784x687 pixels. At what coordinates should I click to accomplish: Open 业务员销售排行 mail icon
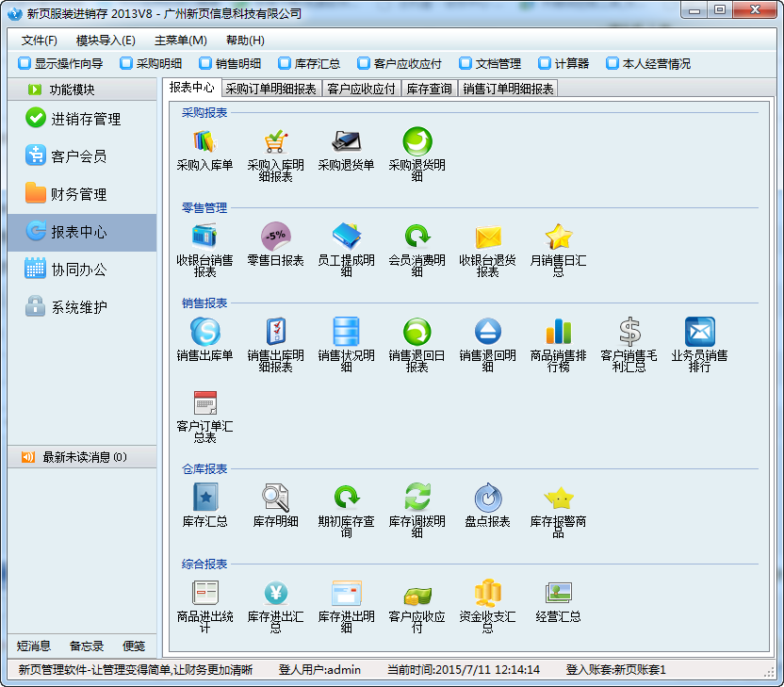click(x=699, y=332)
